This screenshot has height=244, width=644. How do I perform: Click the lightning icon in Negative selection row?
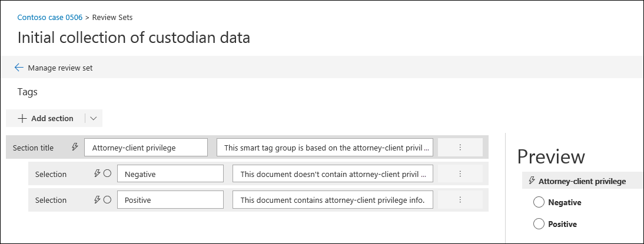click(x=97, y=174)
